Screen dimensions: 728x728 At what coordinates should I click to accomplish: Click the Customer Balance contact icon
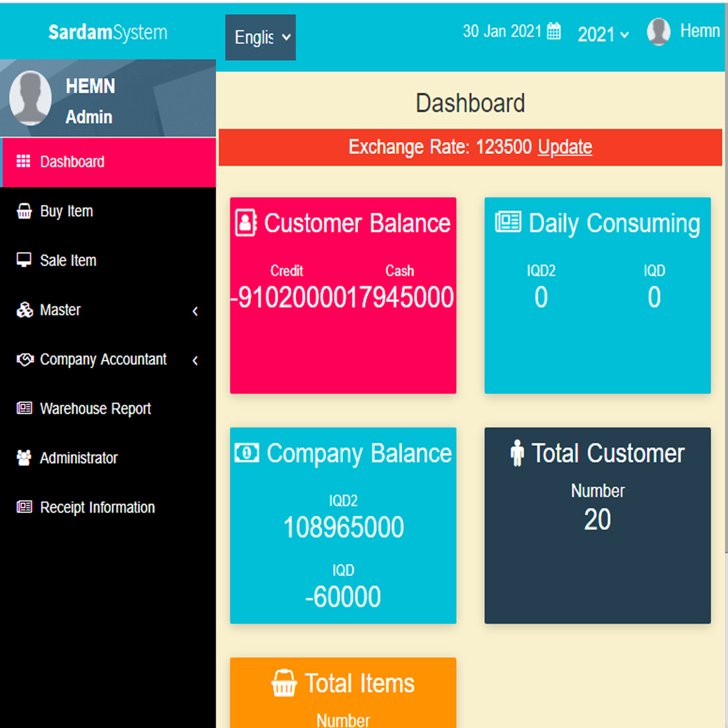click(246, 223)
